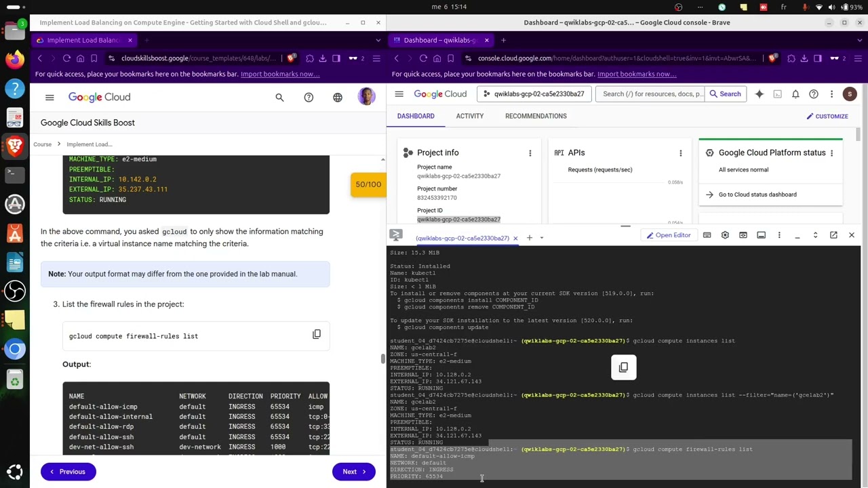Image resolution: width=868 pixels, height=488 pixels.
Task: Click the Previous button
Action: (x=68, y=472)
